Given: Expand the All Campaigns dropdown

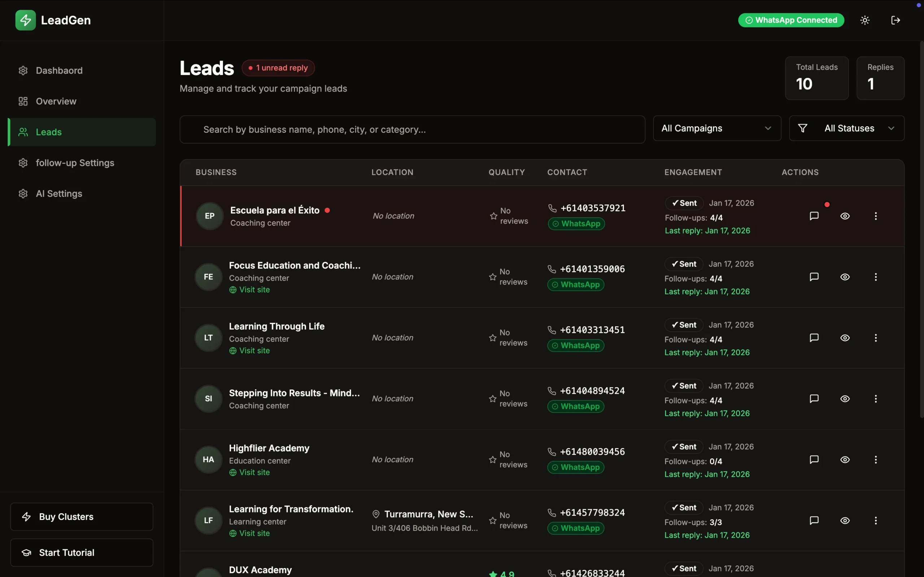Looking at the screenshot, I should click(x=717, y=128).
